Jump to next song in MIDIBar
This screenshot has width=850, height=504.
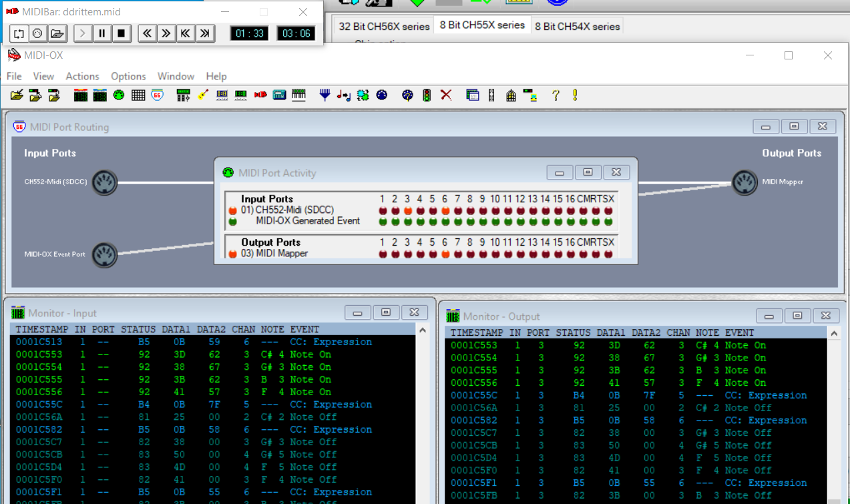click(x=205, y=33)
